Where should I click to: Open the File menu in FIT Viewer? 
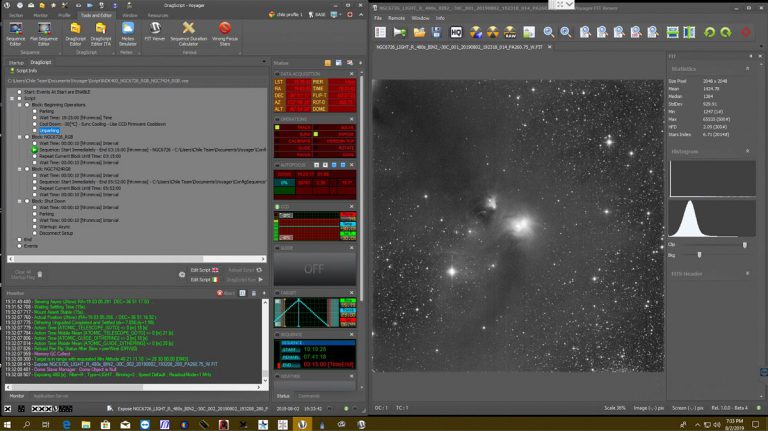click(378, 18)
